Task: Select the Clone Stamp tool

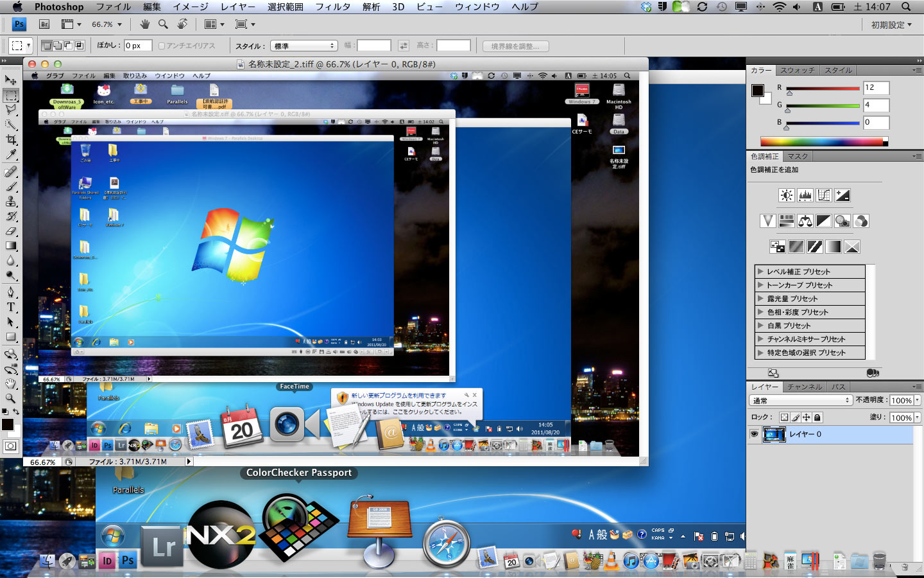Action: [11, 201]
